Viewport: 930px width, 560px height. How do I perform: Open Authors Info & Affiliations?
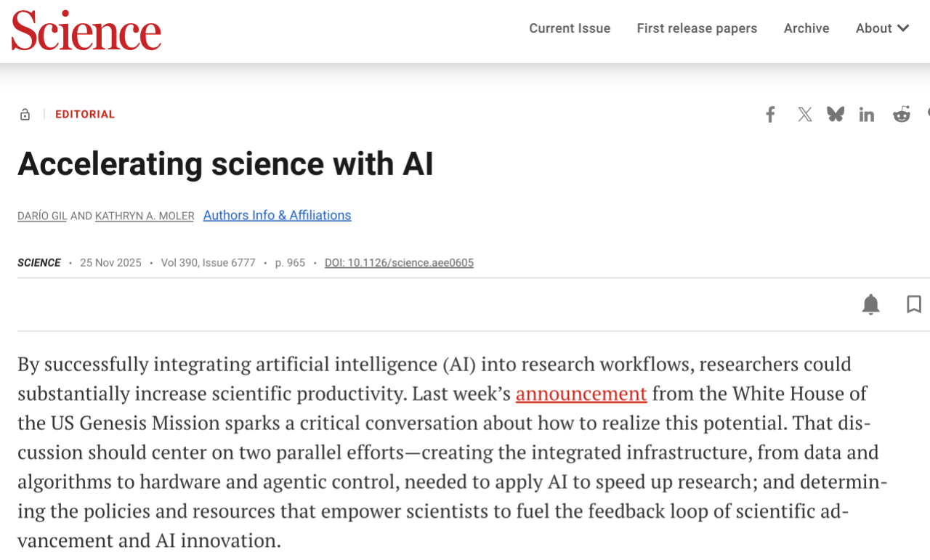277,215
